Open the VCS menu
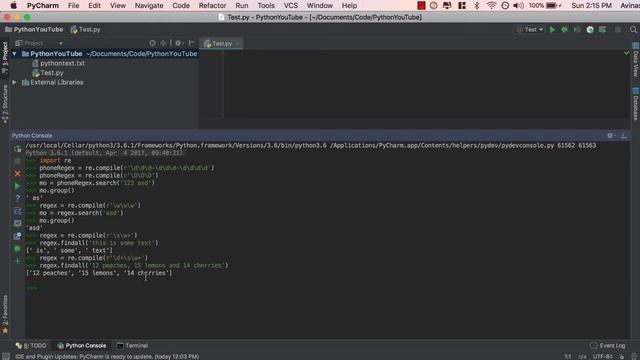This screenshot has width=640, height=360. (x=291, y=6)
